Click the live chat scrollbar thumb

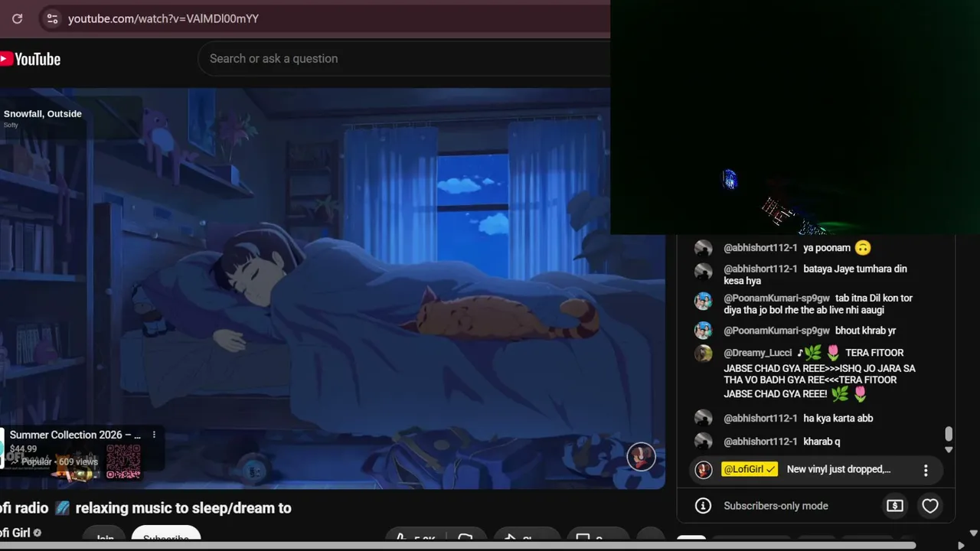point(949,434)
